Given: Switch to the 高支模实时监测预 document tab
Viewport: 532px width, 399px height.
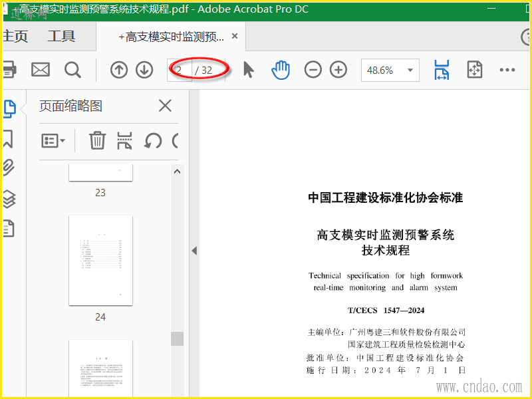Looking at the screenshot, I should [x=172, y=37].
